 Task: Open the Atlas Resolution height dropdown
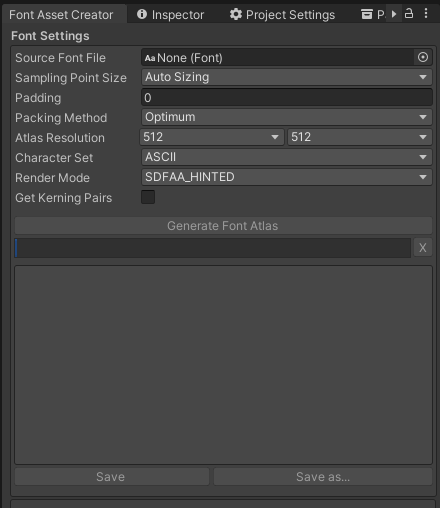[x=360, y=137]
